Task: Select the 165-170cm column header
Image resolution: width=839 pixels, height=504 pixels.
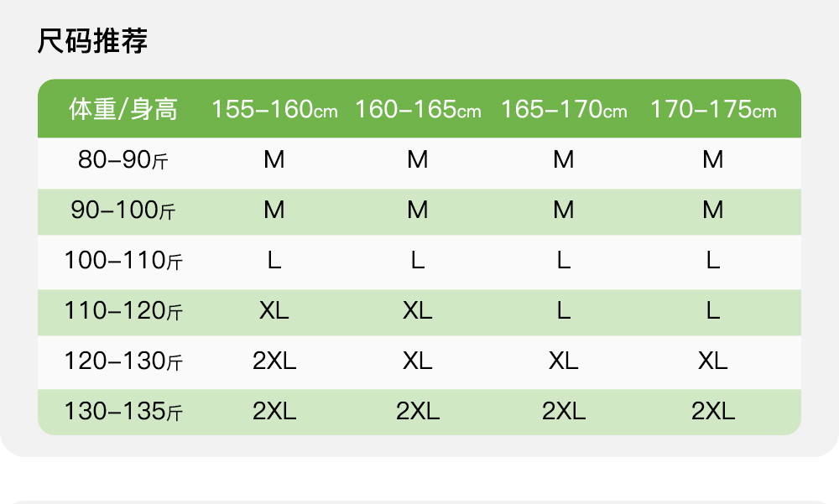Action: click(x=564, y=109)
